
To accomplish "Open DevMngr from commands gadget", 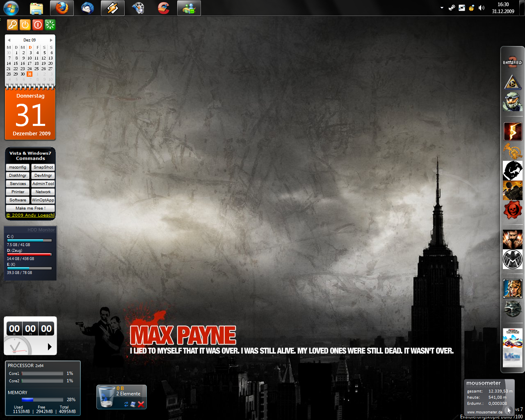I will [x=43, y=176].
